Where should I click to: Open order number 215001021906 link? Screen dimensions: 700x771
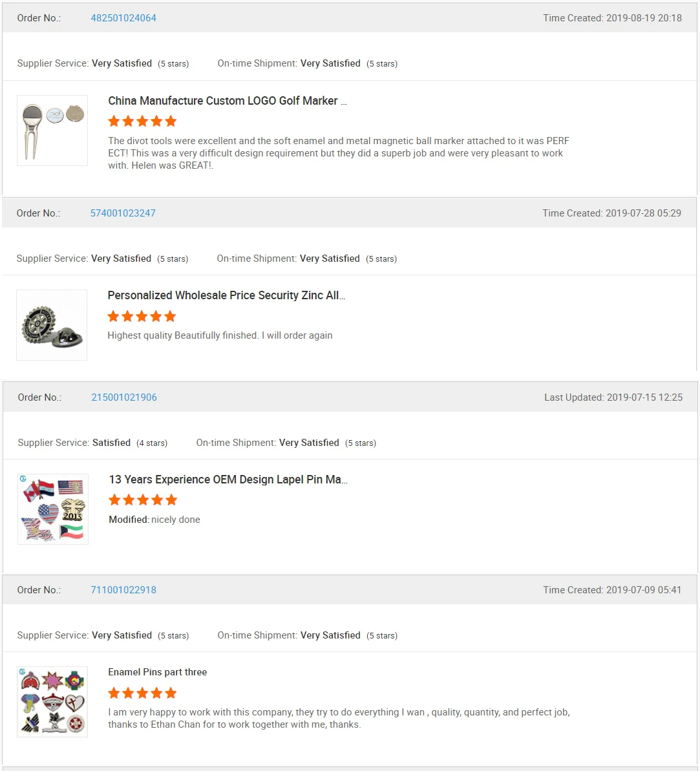[124, 397]
